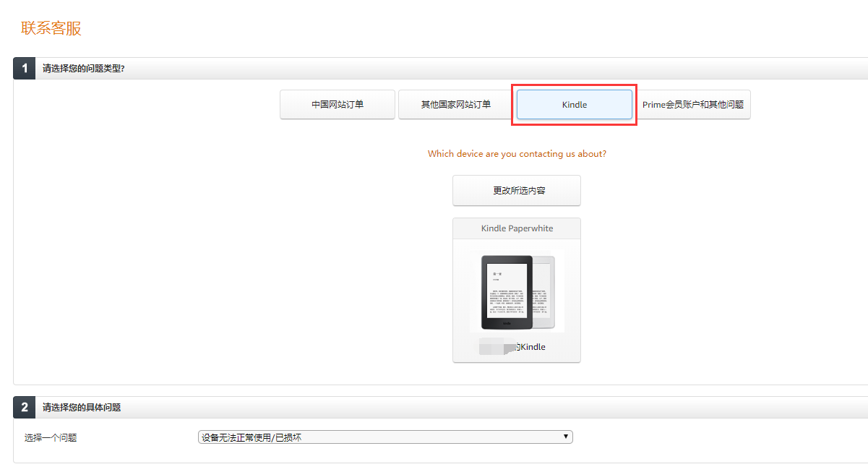Image resolution: width=868 pixels, height=472 pixels.
Task: Open the 选择一个问题 dropdown
Action: [x=385, y=437]
